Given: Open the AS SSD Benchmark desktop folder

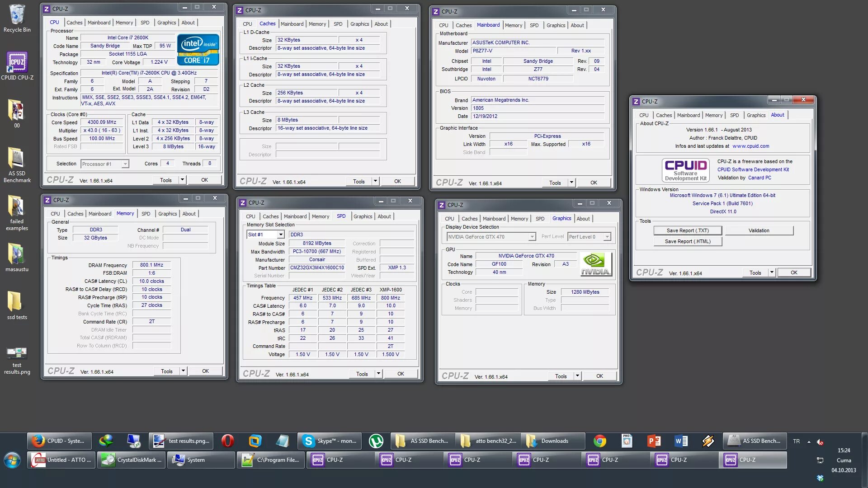Looking at the screenshot, I should click(17, 159).
